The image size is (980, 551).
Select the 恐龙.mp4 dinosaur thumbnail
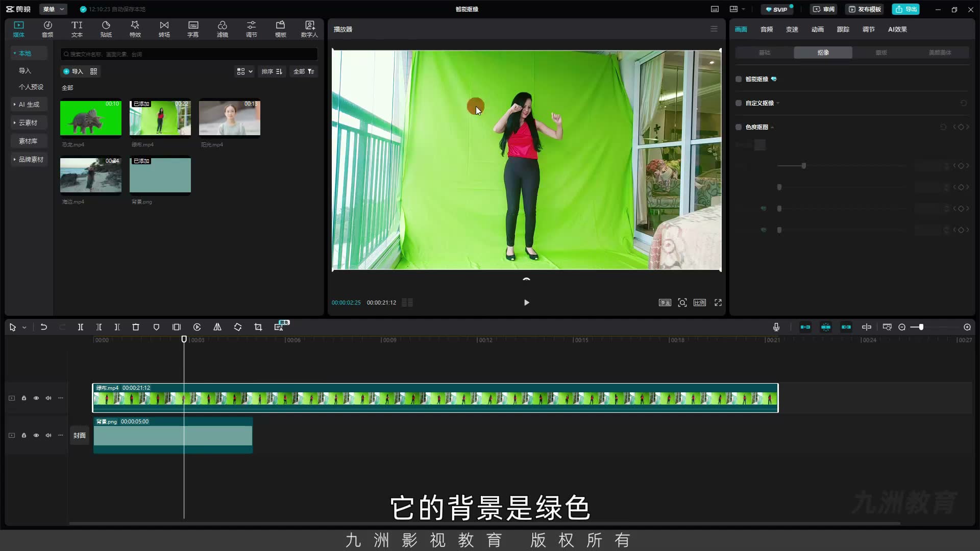point(91,118)
